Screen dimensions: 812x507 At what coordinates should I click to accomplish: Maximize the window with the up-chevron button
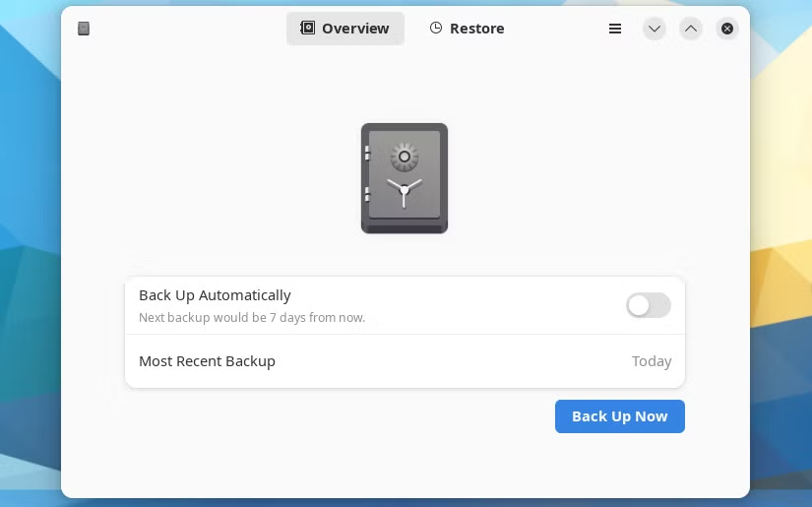click(x=691, y=29)
